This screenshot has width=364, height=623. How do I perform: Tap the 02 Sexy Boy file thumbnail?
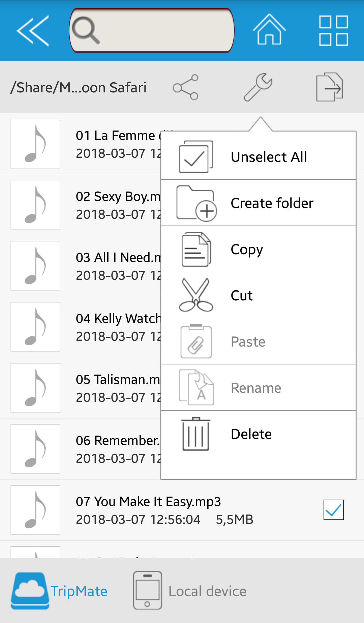pos(35,205)
